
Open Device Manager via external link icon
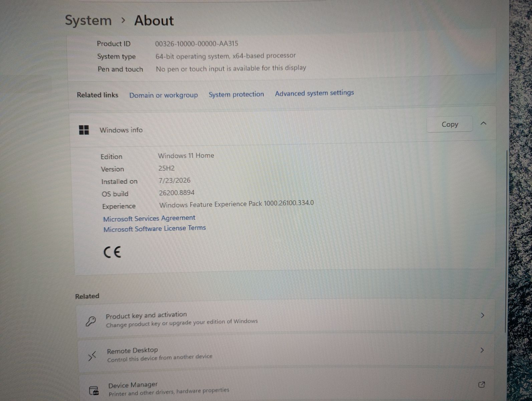(481, 385)
